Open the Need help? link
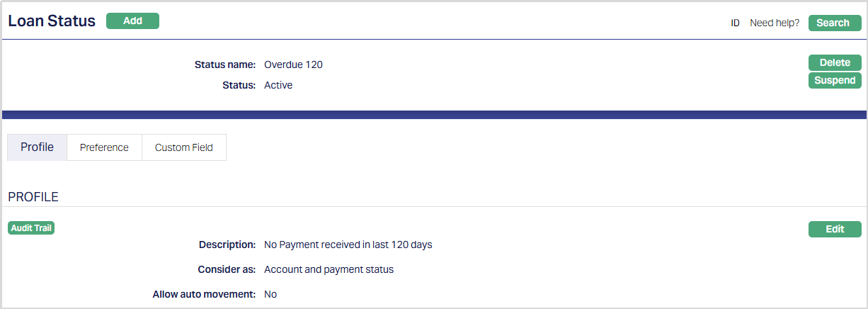868x309 pixels. tap(775, 23)
